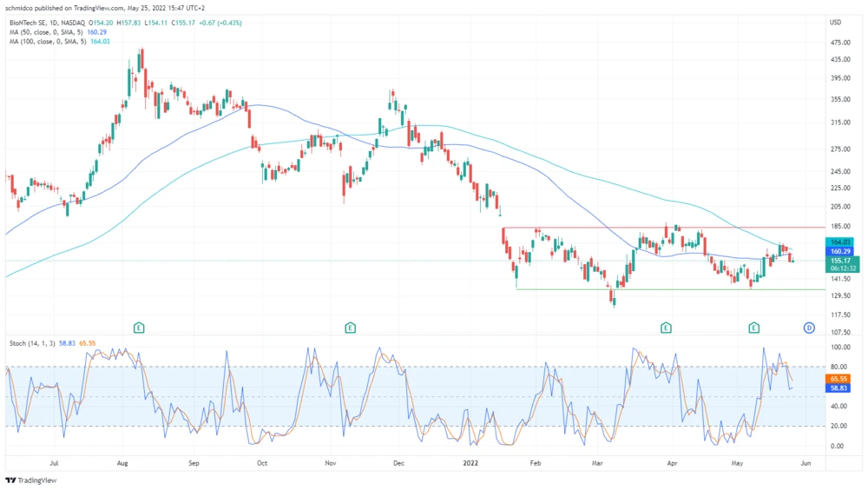Select the red horizontal resistance line
Viewport: 868px width, 490px height.
coord(664,228)
